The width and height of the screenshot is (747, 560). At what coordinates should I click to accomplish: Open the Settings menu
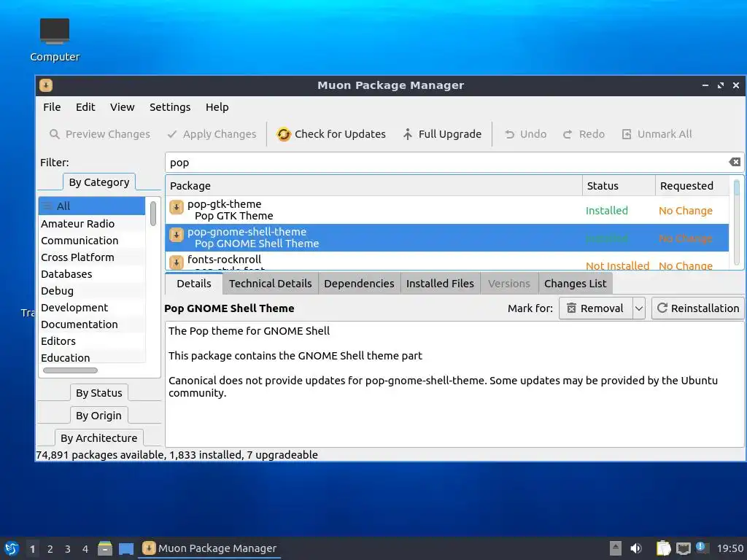coord(170,107)
